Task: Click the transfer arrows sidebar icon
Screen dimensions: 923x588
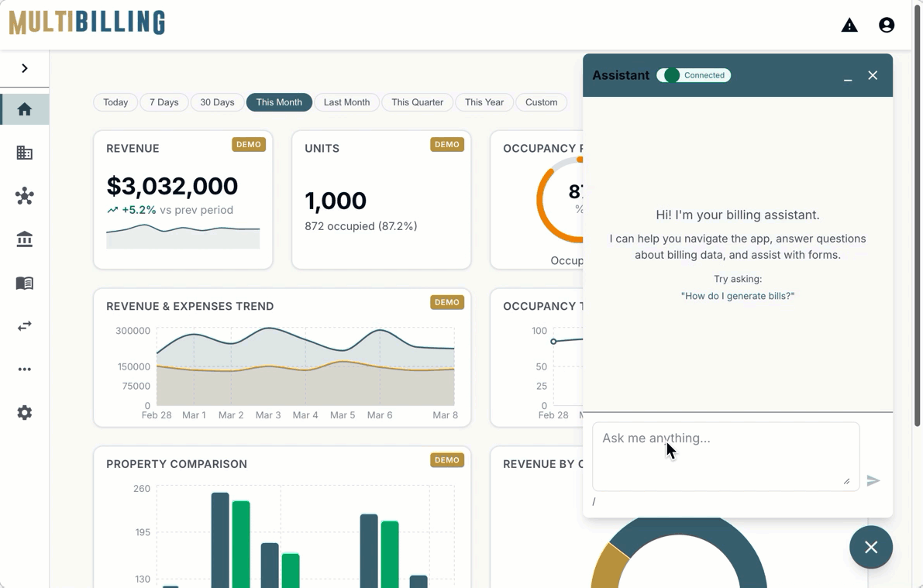Action: click(x=25, y=326)
